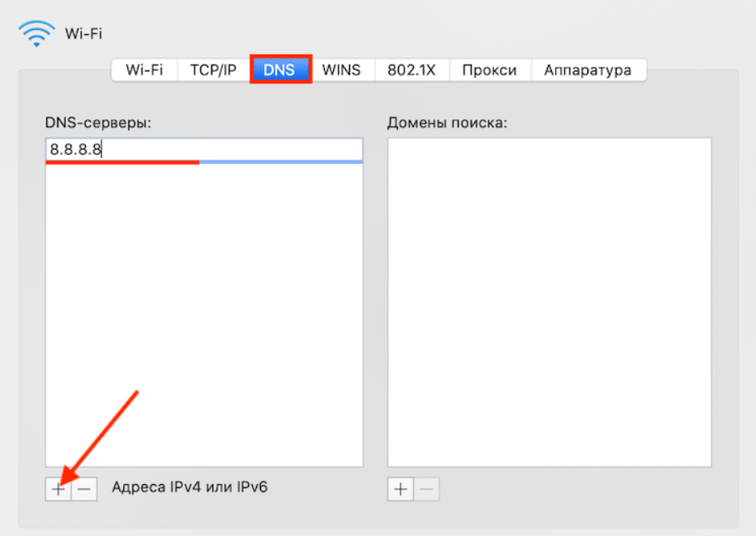756x536 pixels.
Task: Click the 8.8.8.8 DNS entry field
Action: (203, 150)
